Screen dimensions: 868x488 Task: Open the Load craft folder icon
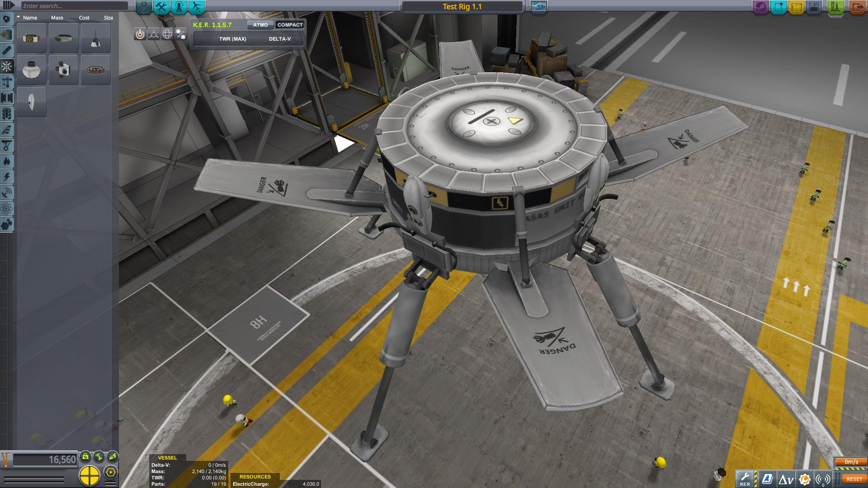pyautogui.click(x=797, y=7)
